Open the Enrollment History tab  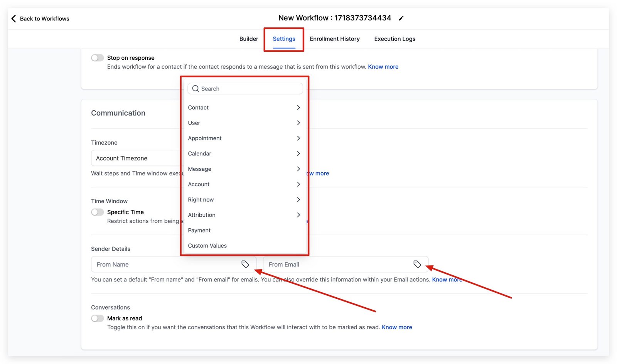[334, 39]
